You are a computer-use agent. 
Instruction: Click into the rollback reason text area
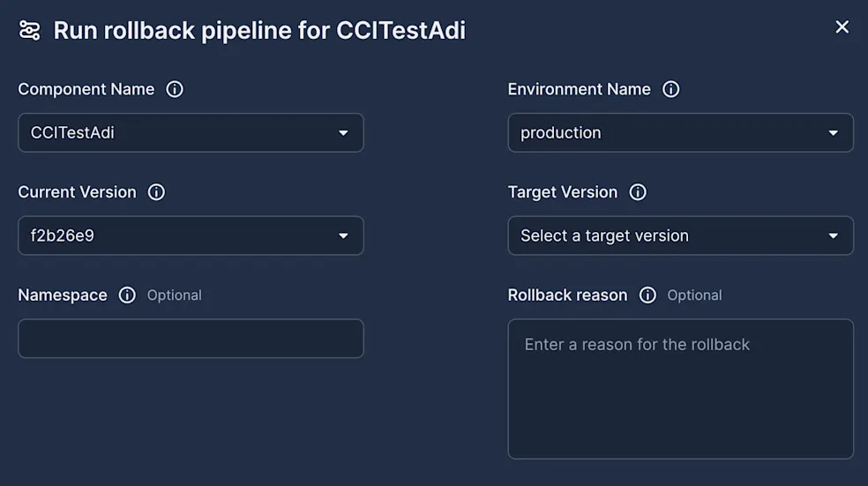[x=680, y=388]
